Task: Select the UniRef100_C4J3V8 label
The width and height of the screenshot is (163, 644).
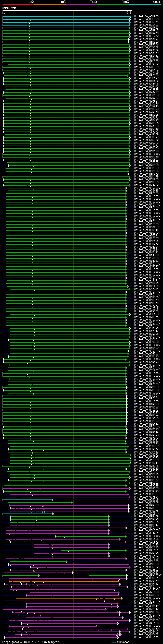Action: [x=146, y=590]
